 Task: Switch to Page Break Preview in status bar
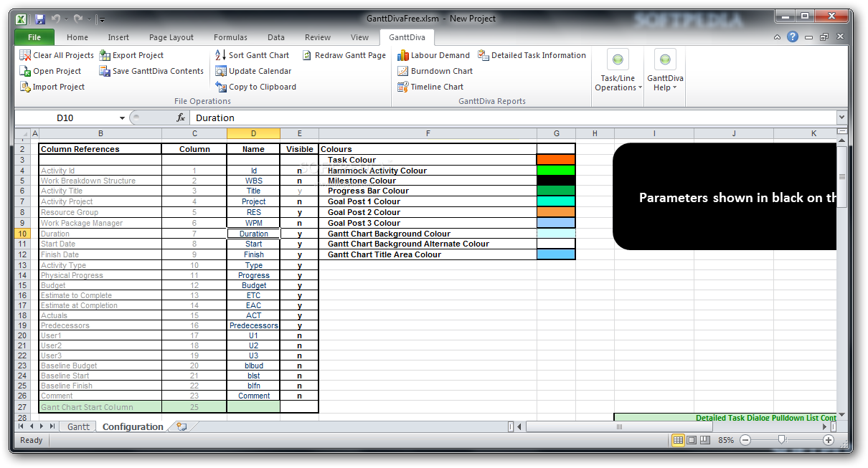(x=705, y=440)
